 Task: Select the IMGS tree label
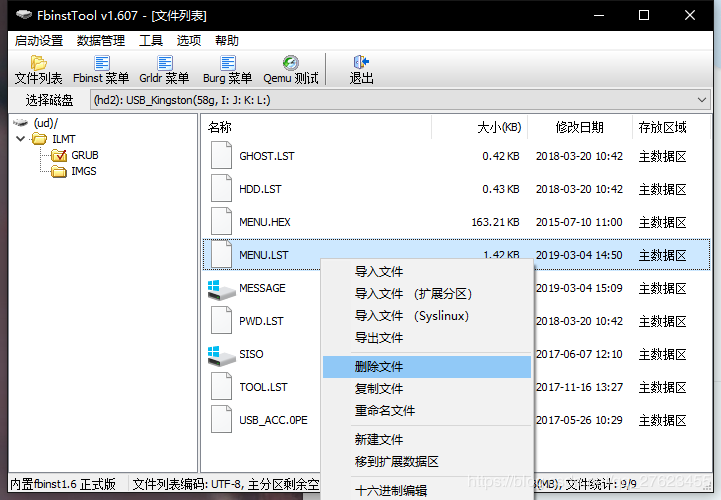coord(84,172)
